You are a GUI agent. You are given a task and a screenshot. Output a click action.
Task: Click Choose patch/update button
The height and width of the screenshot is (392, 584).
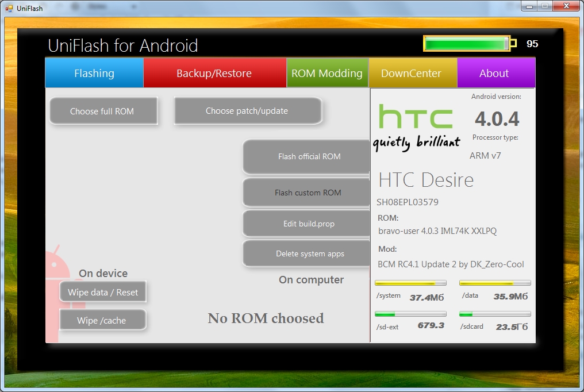(247, 110)
